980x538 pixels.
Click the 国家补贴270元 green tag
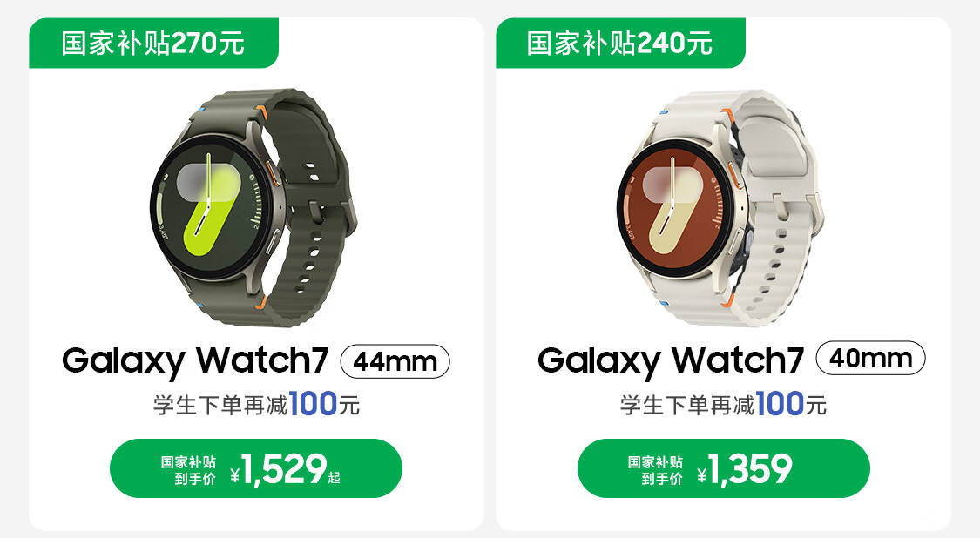point(153,44)
